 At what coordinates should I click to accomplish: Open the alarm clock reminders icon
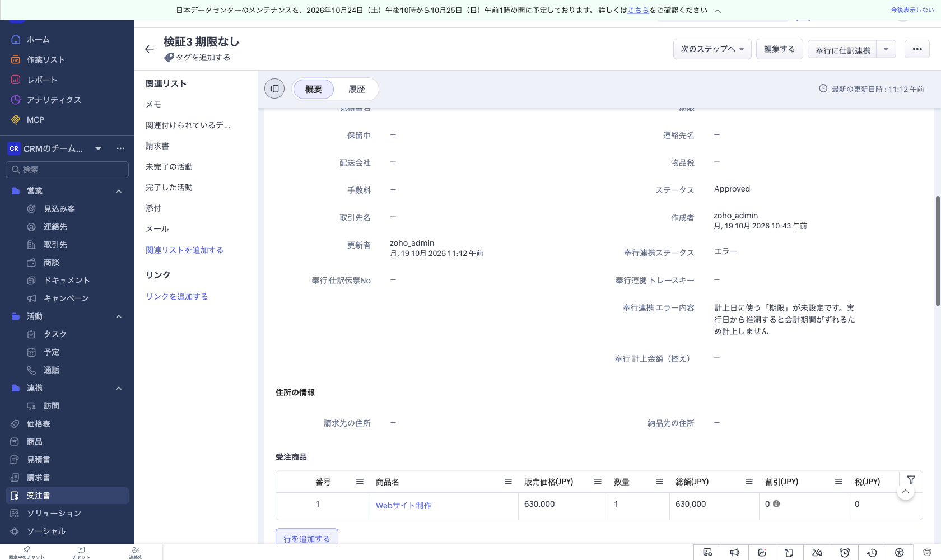point(845,552)
